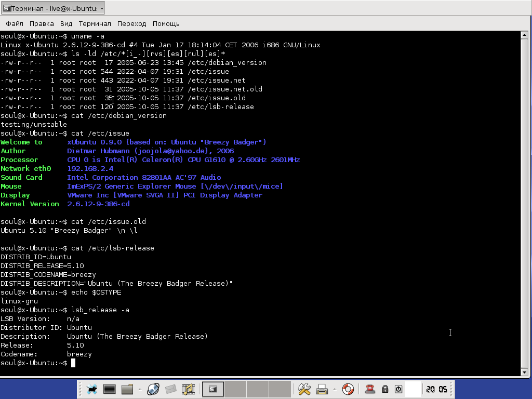Launch the terminal from the panel
Screen dimensions: 532x399
pos(109,389)
